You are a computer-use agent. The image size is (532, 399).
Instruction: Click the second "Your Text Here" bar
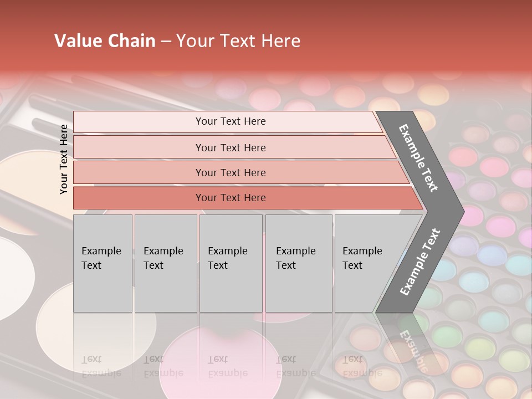tap(230, 147)
